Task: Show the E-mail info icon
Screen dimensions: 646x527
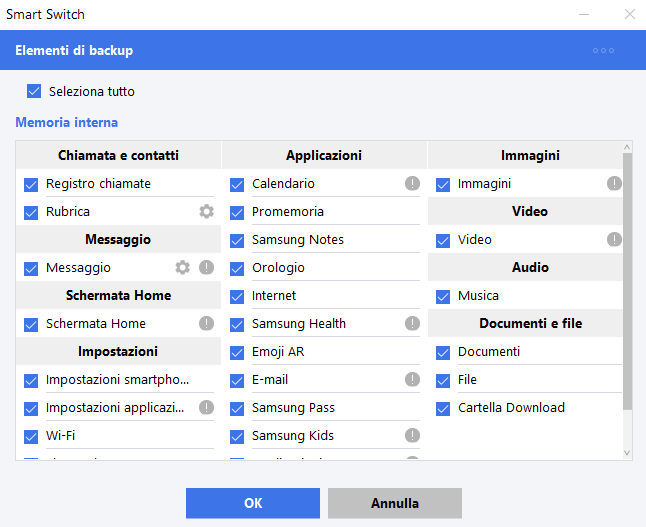Action: [412, 379]
